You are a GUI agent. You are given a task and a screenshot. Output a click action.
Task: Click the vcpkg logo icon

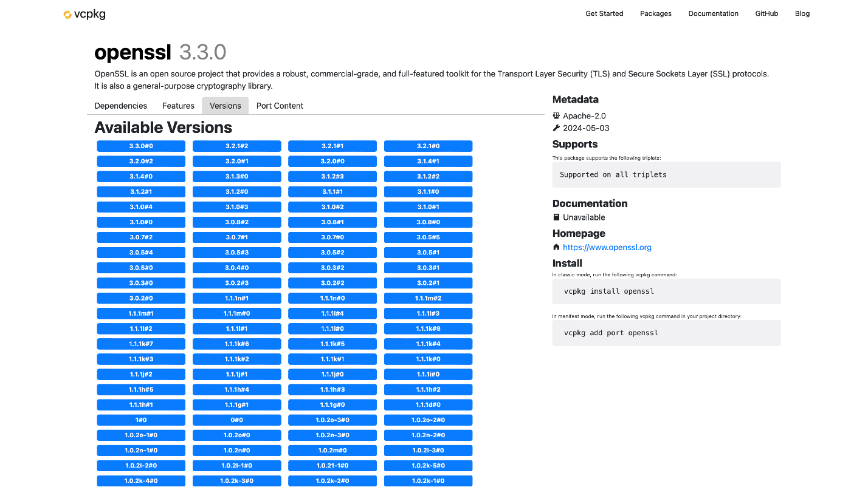point(67,15)
